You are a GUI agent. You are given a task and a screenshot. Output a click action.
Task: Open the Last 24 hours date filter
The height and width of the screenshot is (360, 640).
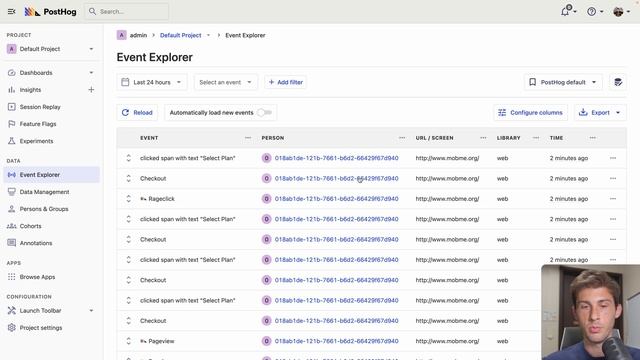coord(152,82)
